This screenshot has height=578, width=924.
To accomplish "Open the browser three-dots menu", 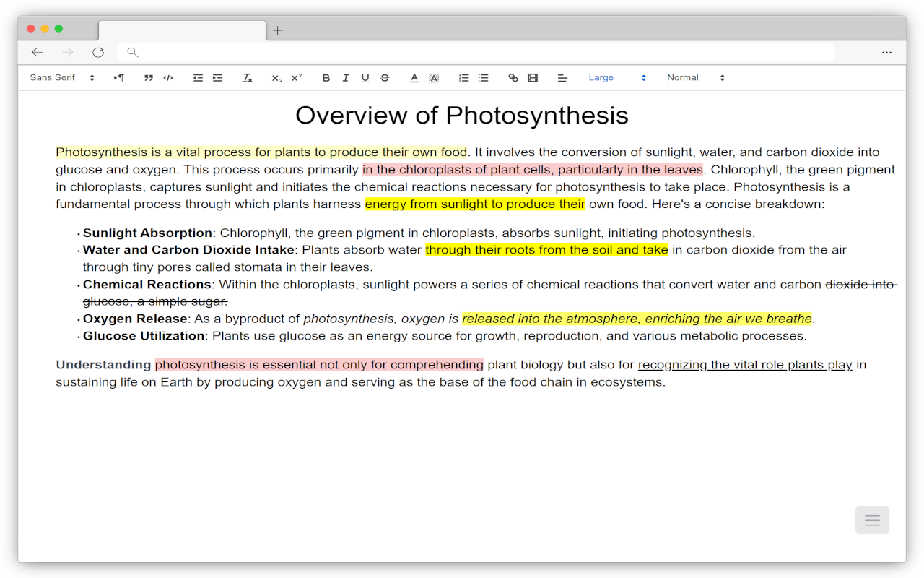I will (886, 52).
